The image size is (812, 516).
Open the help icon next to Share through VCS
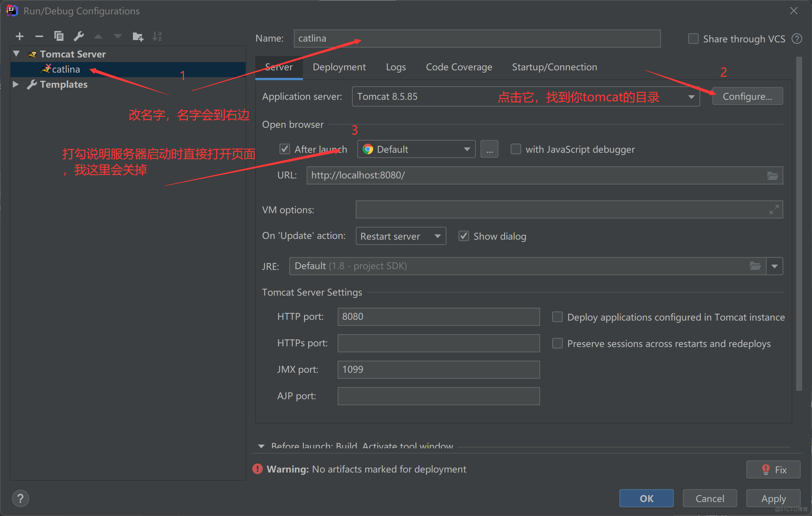tap(797, 39)
